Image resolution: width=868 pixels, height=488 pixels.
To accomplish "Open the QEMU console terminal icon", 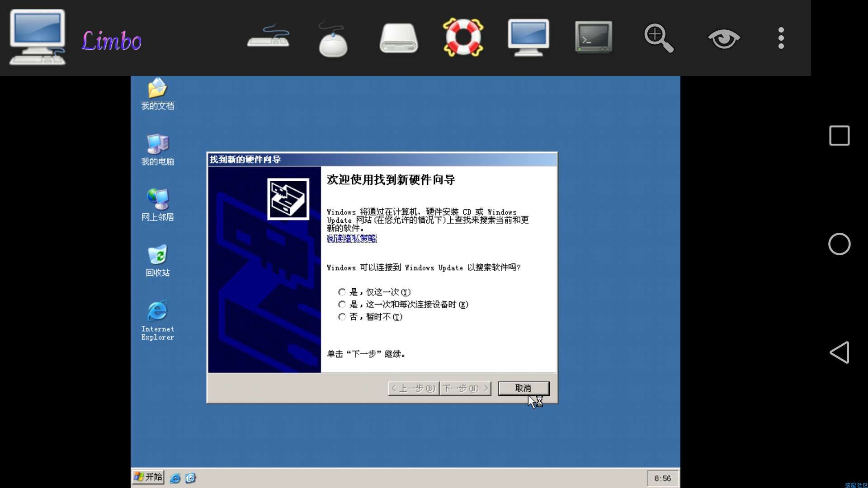I will coord(593,38).
